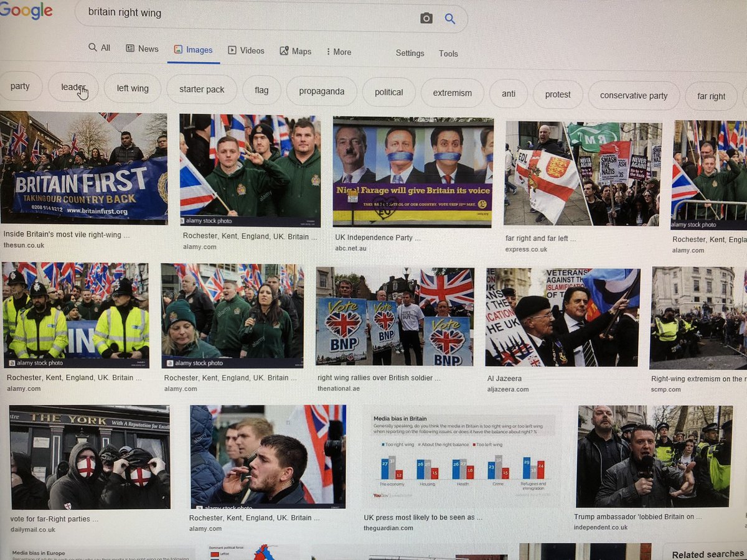Open the Al Jazeera veterans image
This screenshot has height=560, width=747.
[x=563, y=318]
